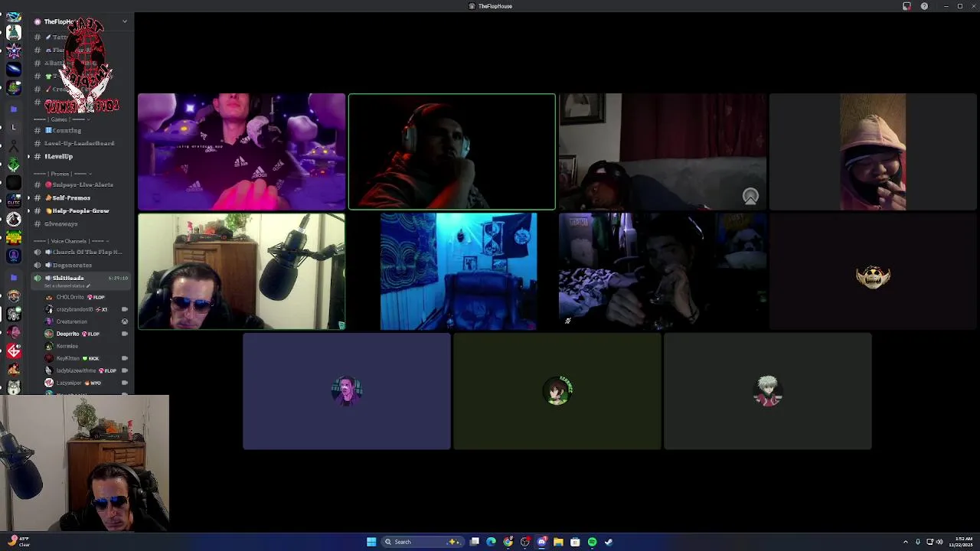
Task: Open the Help-People-Grow channel
Action: (x=80, y=210)
